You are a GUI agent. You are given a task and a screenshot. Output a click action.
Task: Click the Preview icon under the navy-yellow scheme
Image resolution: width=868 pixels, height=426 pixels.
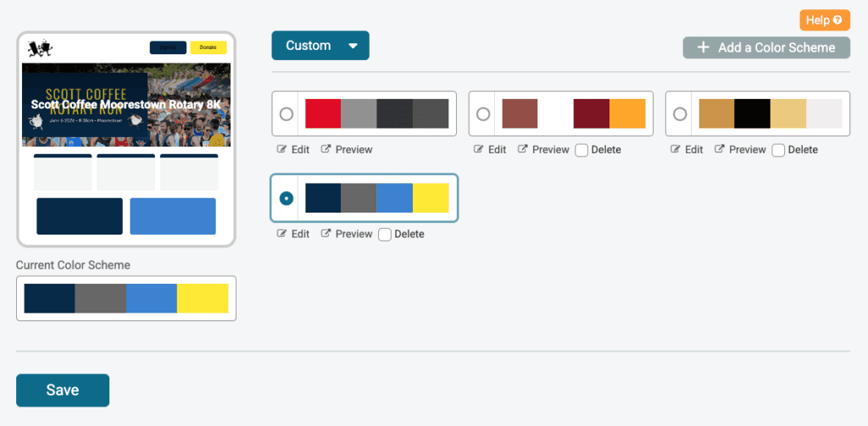326,235
